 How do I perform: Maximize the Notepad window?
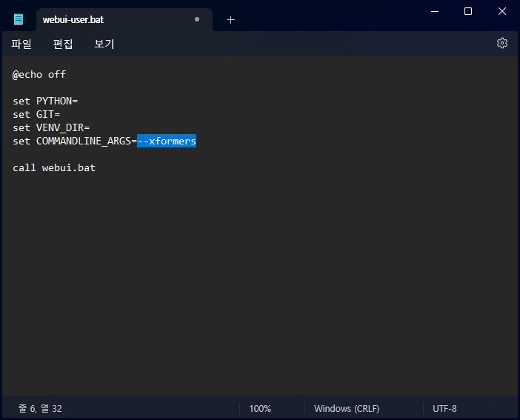pyautogui.click(x=468, y=11)
